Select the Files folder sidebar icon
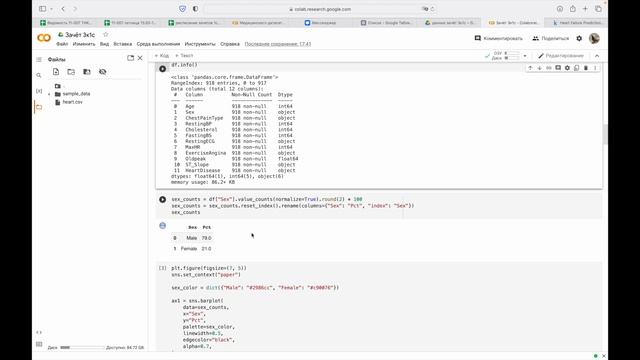 (x=39, y=107)
